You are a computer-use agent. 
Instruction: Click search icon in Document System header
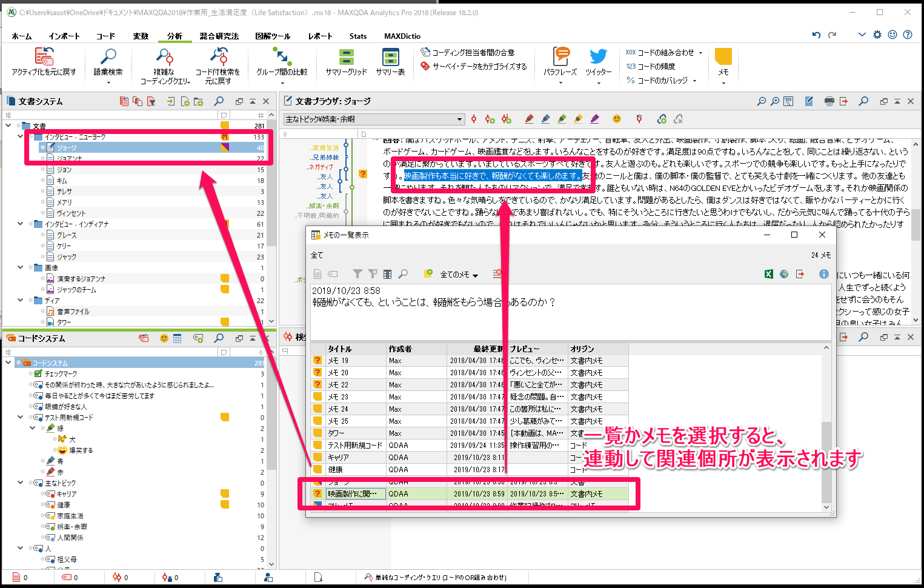(219, 101)
